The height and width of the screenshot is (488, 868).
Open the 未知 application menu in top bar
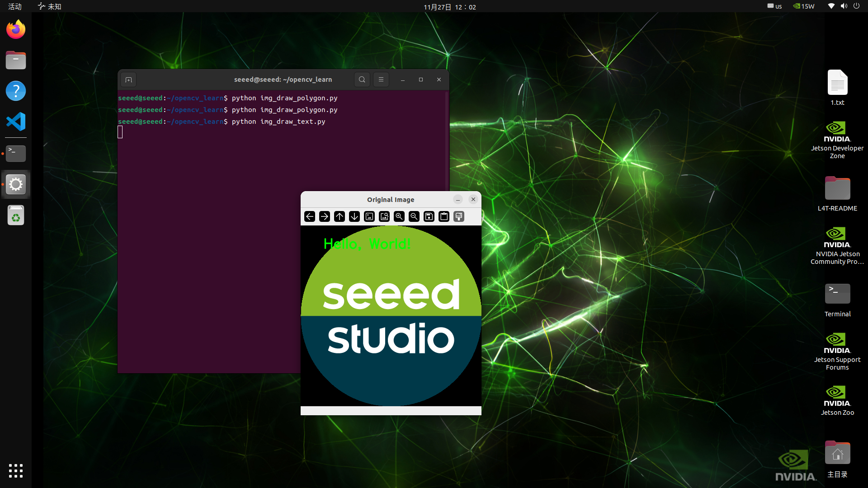coord(50,6)
